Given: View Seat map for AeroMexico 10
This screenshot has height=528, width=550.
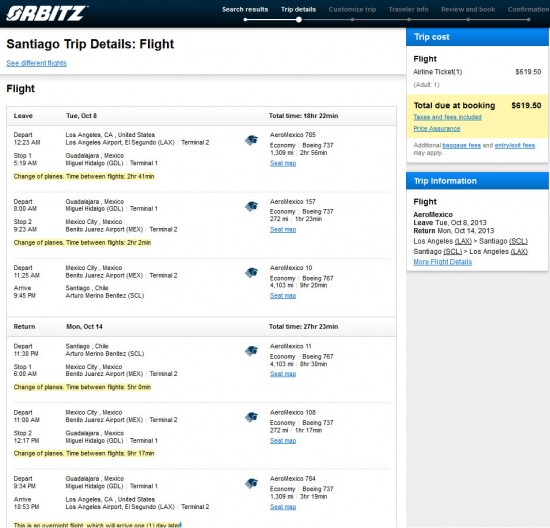Looking at the screenshot, I should pos(283,296).
